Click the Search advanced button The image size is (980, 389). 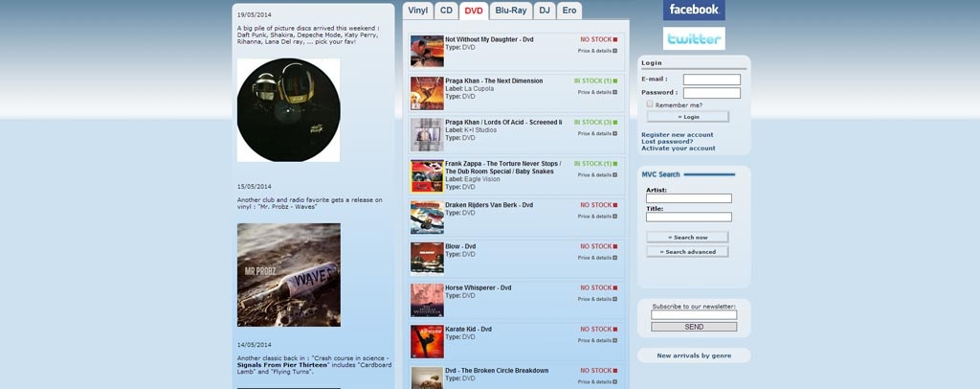(687, 252)
